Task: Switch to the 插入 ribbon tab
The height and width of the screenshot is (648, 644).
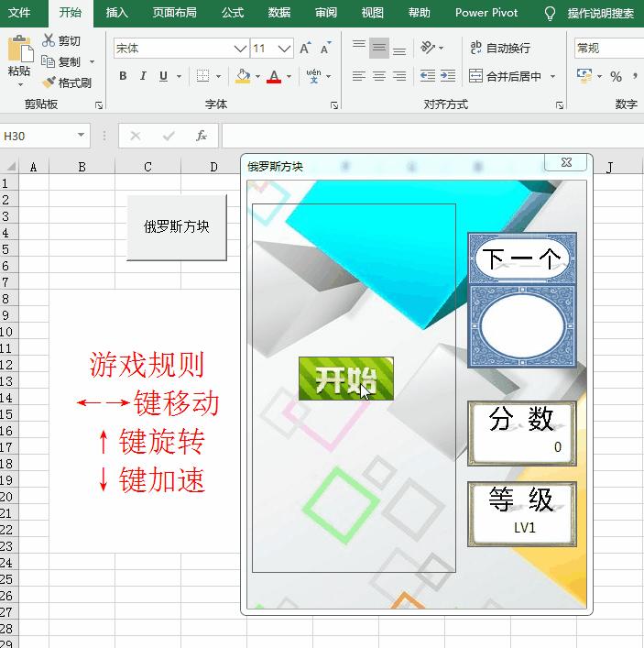Action: [116, 13]
